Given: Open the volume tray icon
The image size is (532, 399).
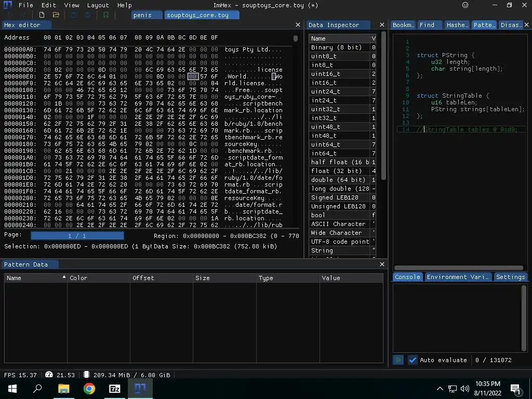Looking at the screenshot, I should (x=465, y=389).
